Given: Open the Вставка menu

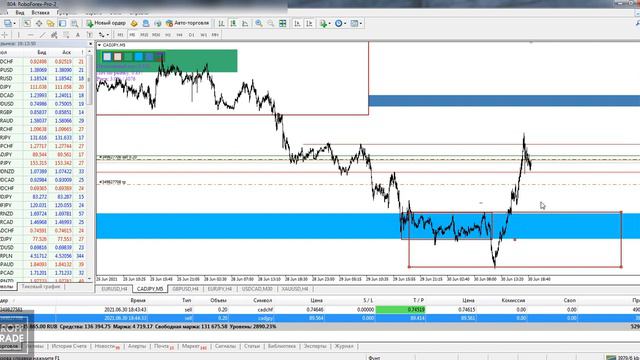Looking at the screenshot, I should (x=40, y=13).
